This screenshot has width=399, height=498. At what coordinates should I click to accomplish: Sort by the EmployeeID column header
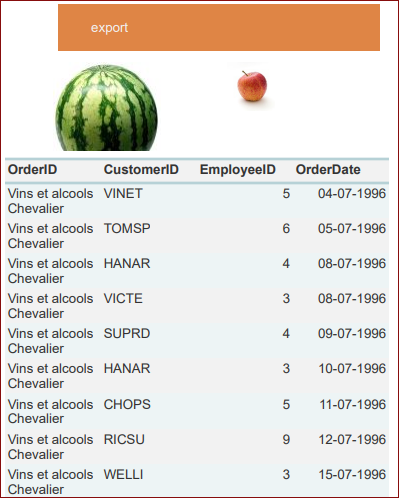click(238, 170)
